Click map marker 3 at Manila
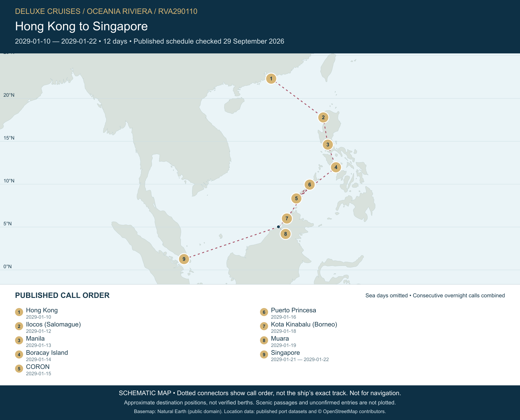The image size is (520, 420). [328, 145]
